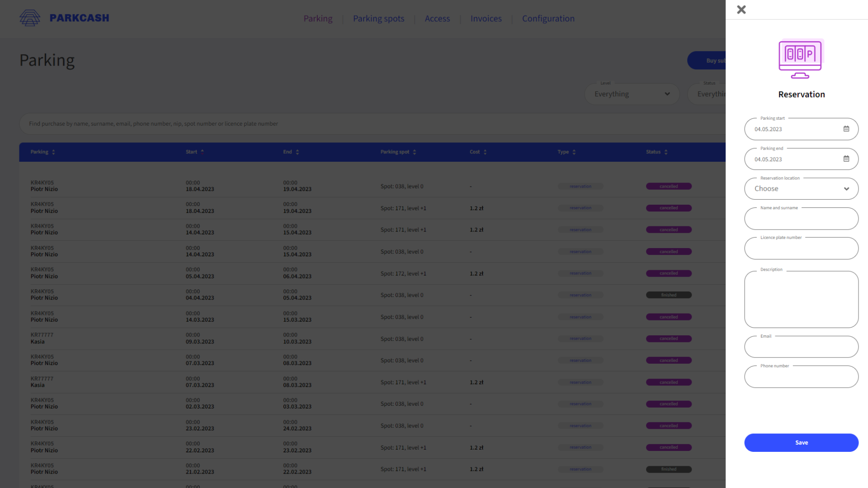Image resolution: width=868 pixels, height=488 pixels.
Task: Sort by Start column arrow icon
Action: 202,152
